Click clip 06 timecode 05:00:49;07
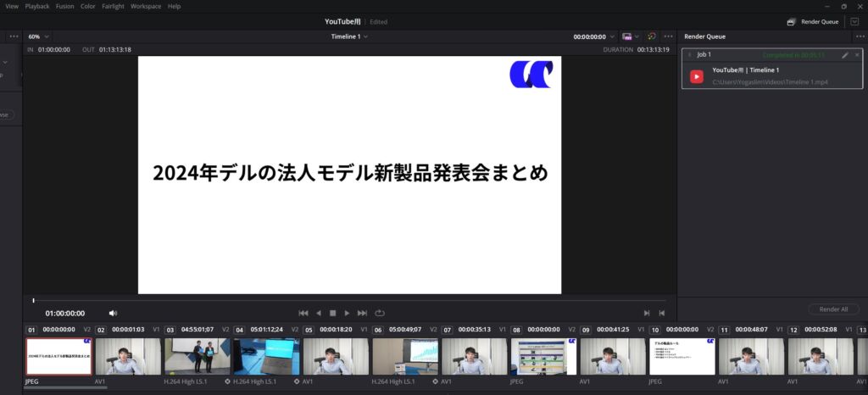Screen dimensions: 868x395 pyautogui.click(x=404, y=329)
